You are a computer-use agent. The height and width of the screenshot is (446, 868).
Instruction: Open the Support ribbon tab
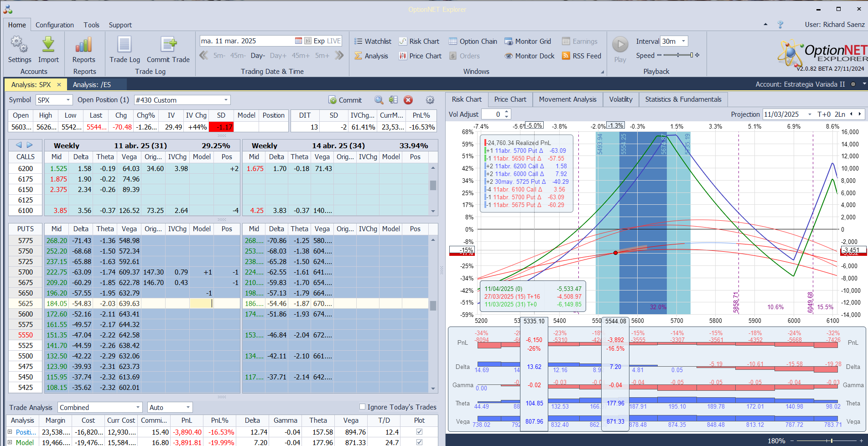click(x=120, y=25)
